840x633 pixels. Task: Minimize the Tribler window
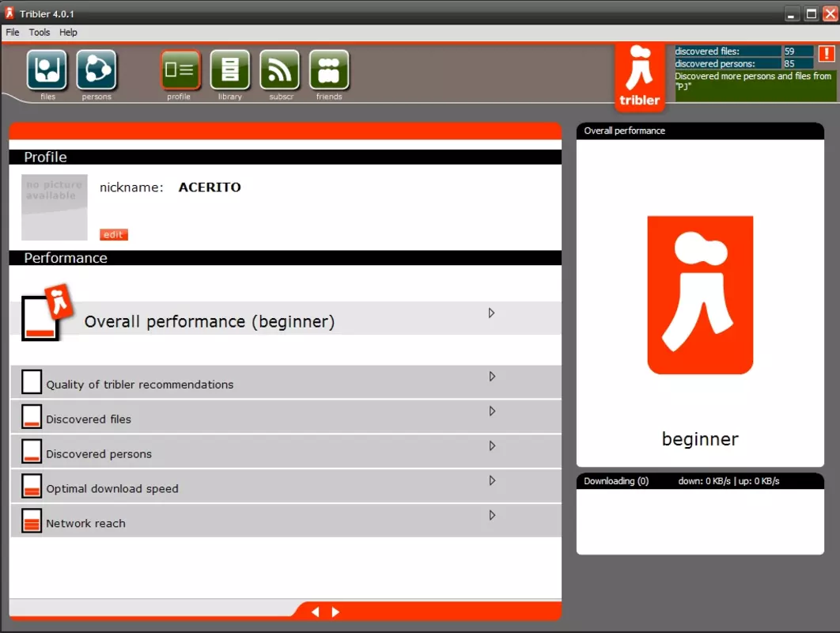pyautogui.click(x=791, y=13)
